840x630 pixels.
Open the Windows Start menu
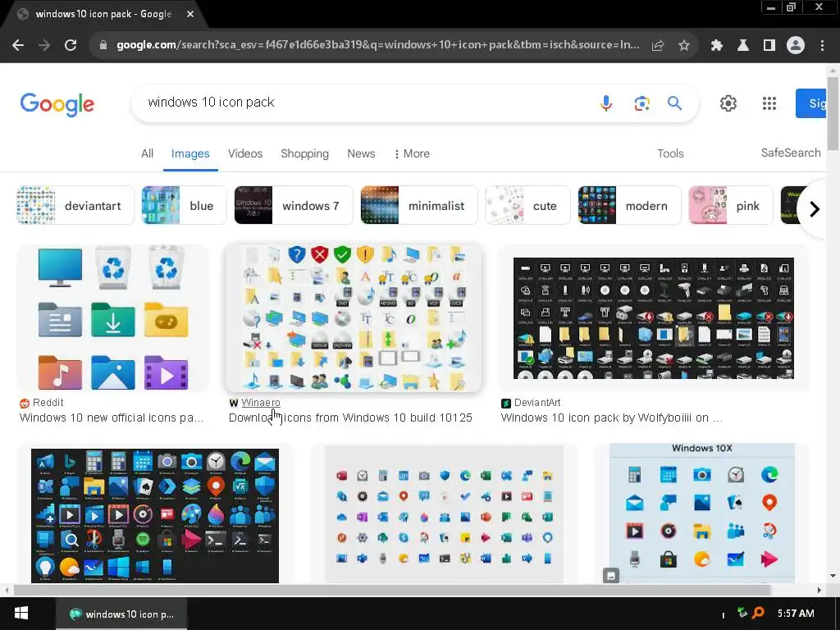coord(21,614)
